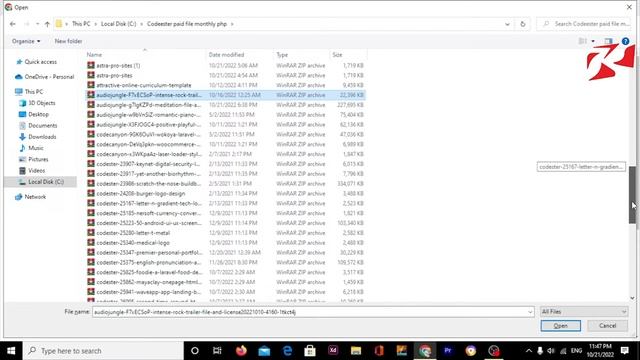The height and width of the screenshot is (360, 640).
Task: Select the codecanyon-DeVq3pkn-woocommerce file
Action: (x=225, y=144)
